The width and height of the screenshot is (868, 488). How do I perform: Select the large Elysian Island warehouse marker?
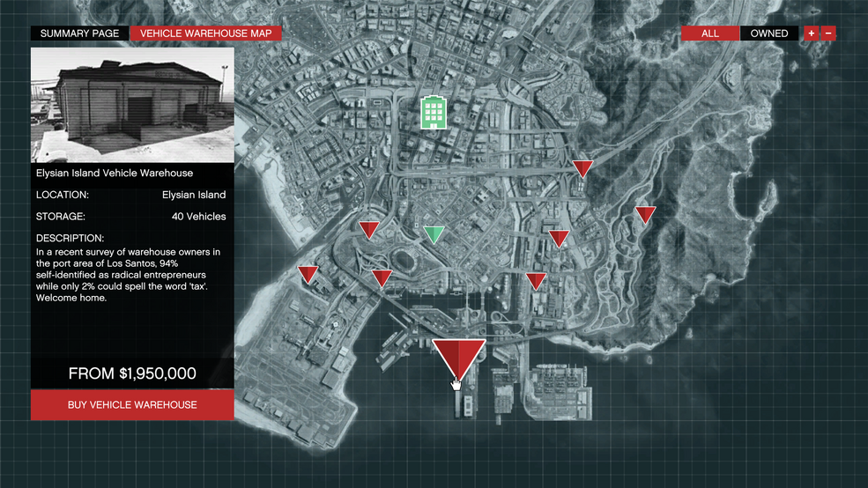pyautogui.click(x=459, y=359)
